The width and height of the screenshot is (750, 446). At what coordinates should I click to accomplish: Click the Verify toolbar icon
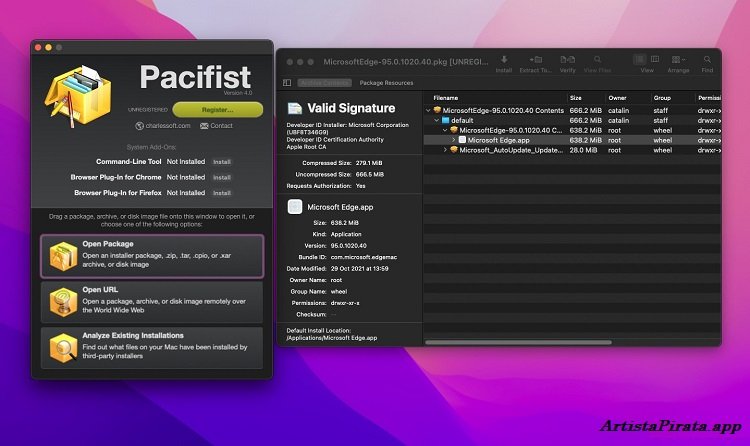567,60
